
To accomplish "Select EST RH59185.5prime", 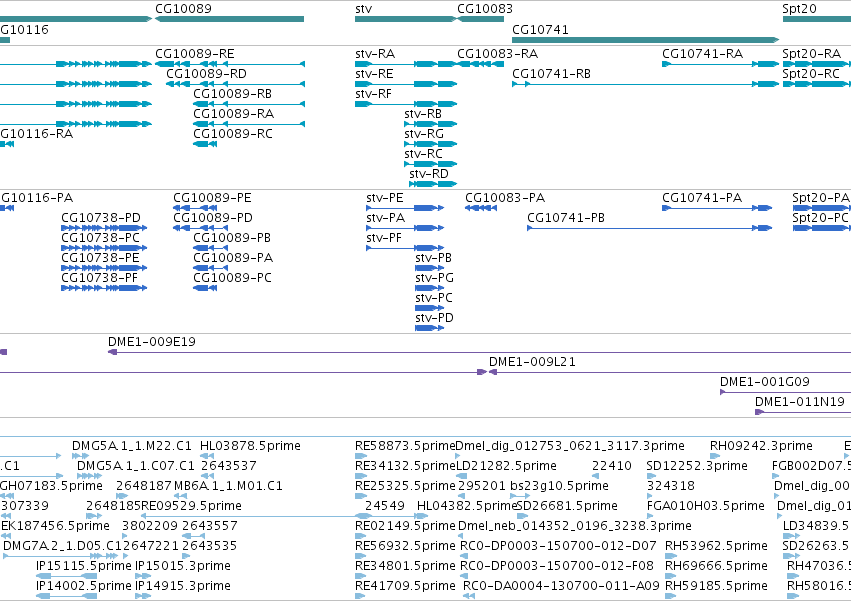I will click(x=671, y=596).
